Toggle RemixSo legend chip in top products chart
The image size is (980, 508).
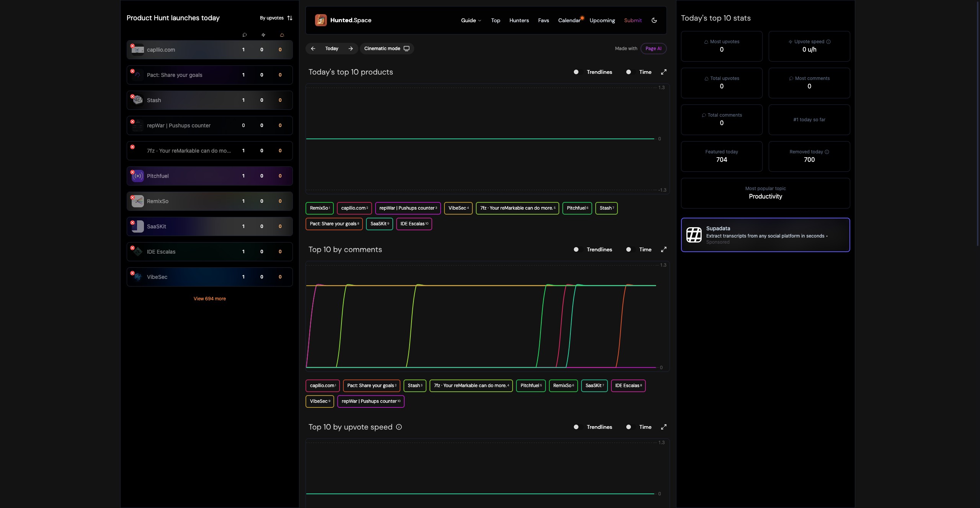coord(320,208)
